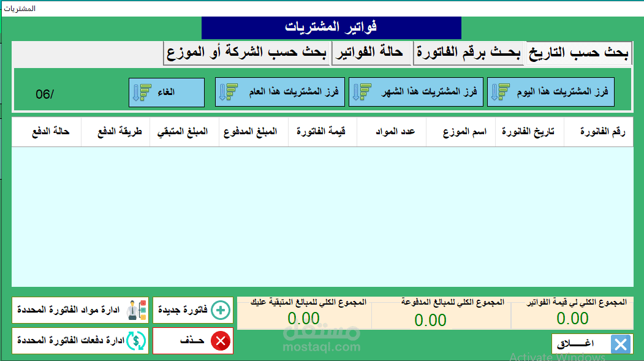The image size is (644, 361).
Task: Click person icon for invoice items management
Action: pyautogui.click(x=137, y=310)
